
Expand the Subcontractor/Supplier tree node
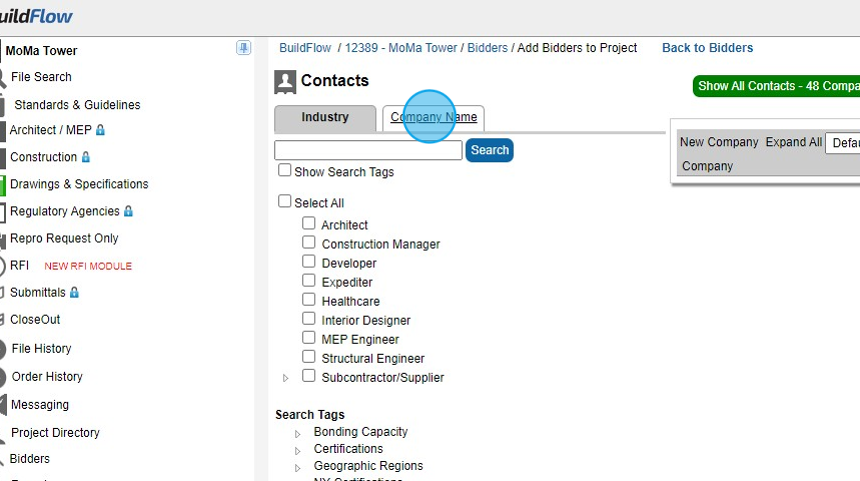click(285, 378)
